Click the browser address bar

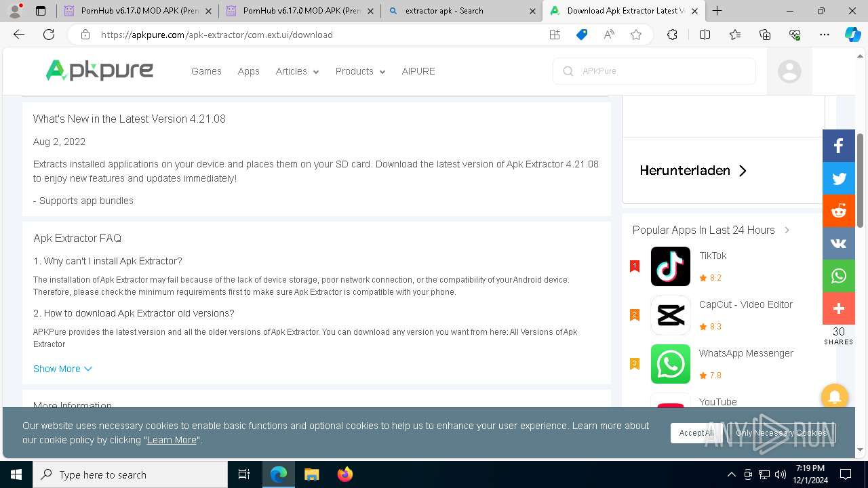pos(319,35)
